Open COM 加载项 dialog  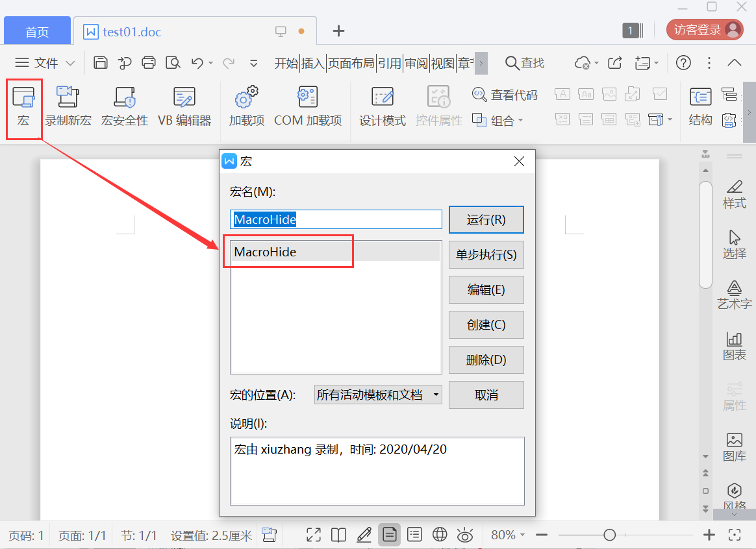point(308,107)
